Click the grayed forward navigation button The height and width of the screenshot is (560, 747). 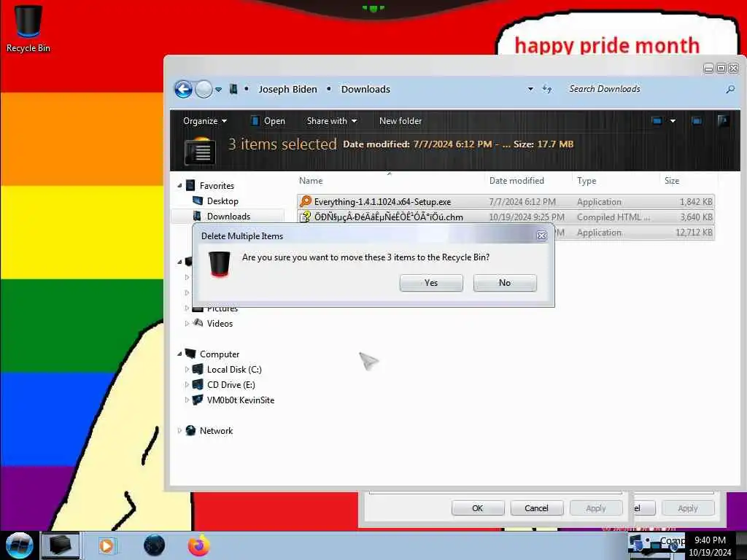[x=204, y=89]
